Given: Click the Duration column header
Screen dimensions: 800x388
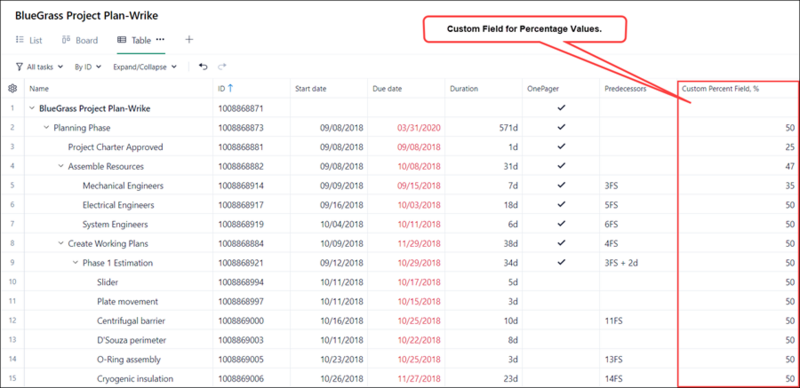Looking at the screenshot, I should 484,88.
